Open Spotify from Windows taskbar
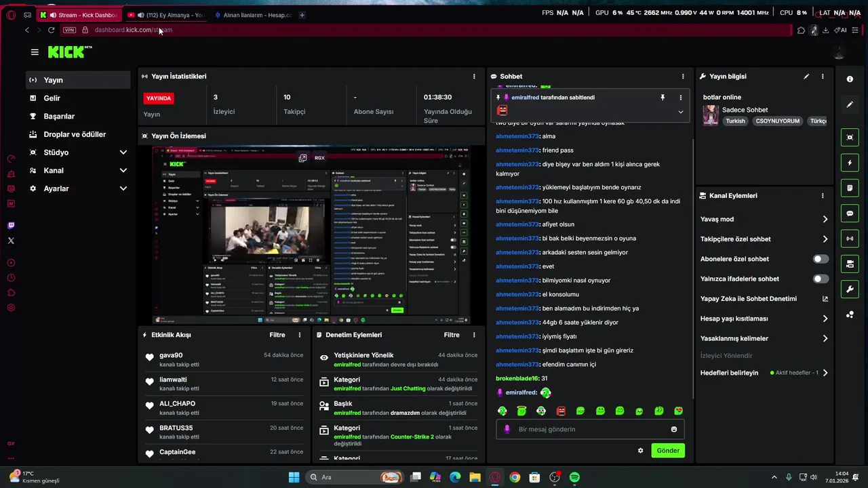 pos(574,477)
